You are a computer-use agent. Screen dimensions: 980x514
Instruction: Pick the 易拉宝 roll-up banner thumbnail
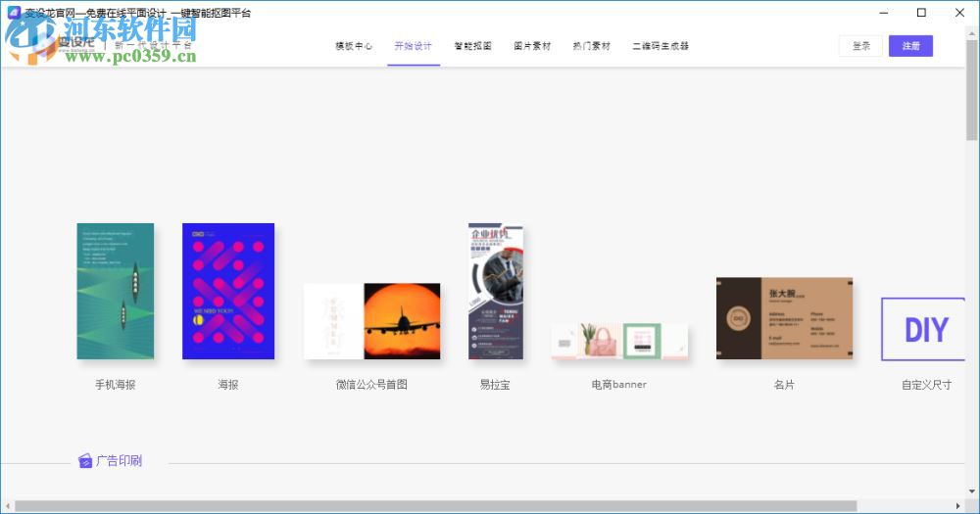(x=496, y=291)
